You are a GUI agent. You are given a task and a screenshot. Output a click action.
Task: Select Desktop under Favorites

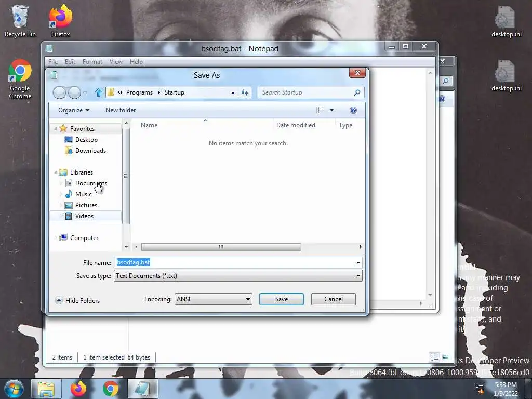(x=86, y=139)
